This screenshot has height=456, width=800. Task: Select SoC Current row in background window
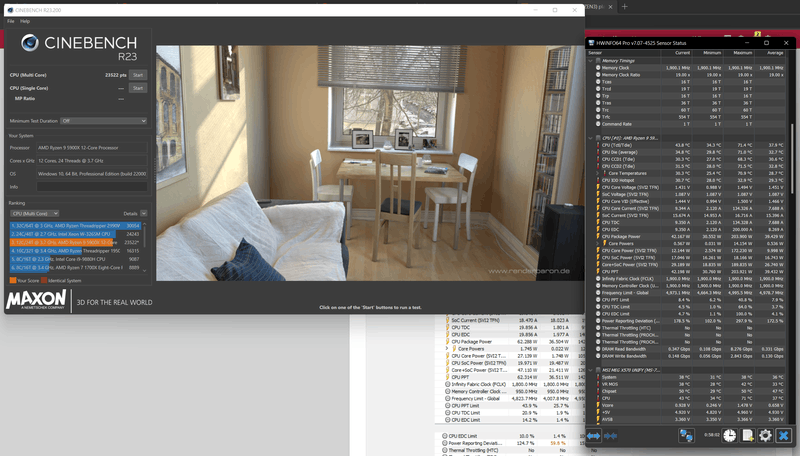coord(509,320)
